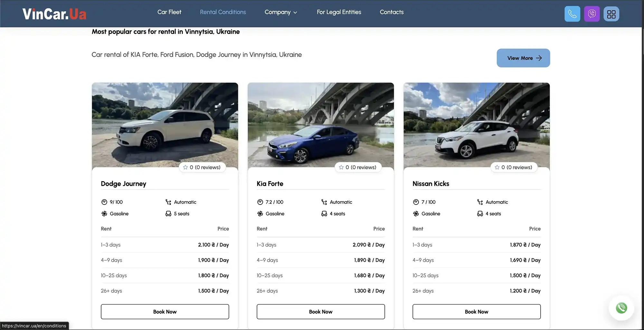
Task: Click Nissan Kicks price 1,870 ₴ / Day
Action: [x=525, y=245]
